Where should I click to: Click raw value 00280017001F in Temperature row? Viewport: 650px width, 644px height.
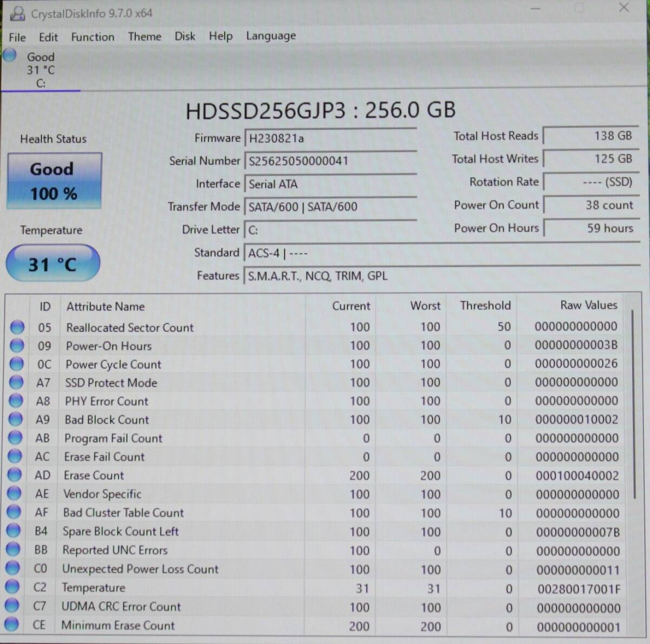click(579, 589)
